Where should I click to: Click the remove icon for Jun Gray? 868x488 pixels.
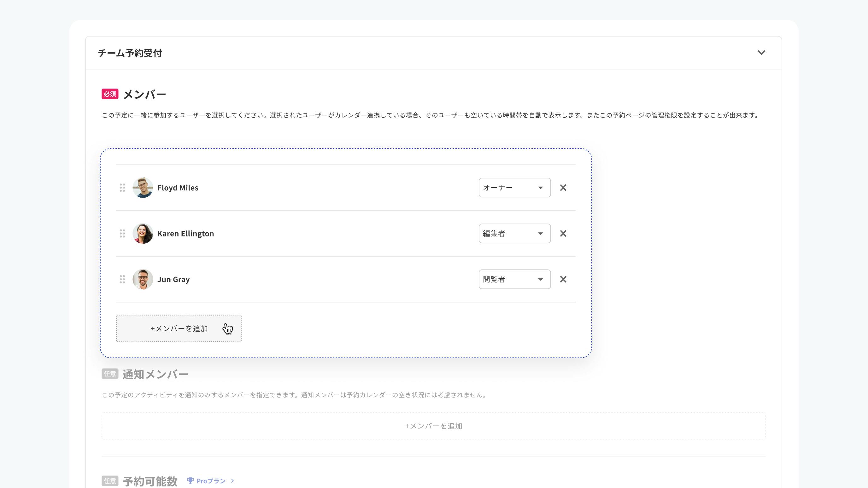[563, 279]
